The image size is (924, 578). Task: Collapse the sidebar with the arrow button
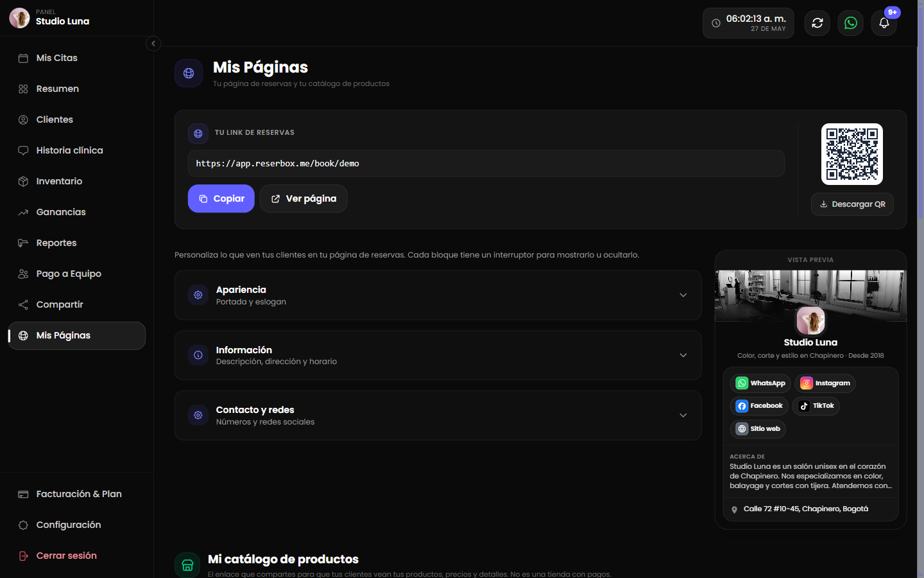153,44
